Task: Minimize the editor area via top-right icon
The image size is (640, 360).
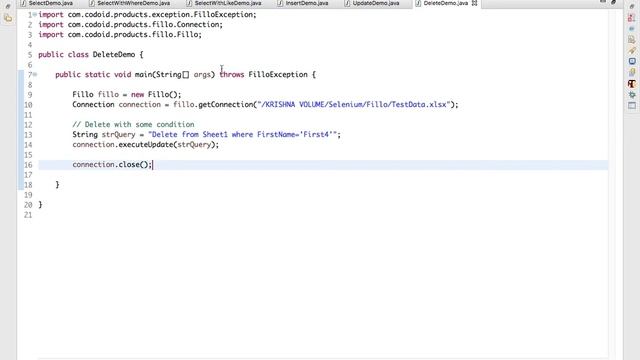Action: [603, 2]
